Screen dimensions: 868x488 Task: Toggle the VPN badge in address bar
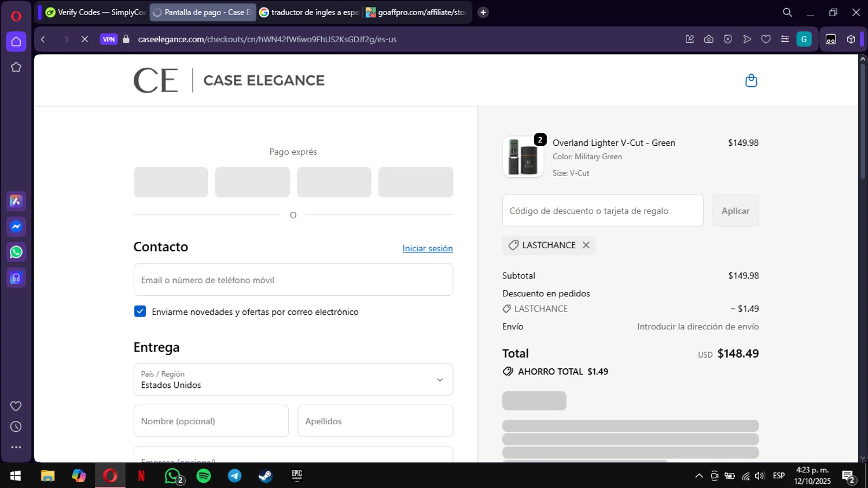pos(109,39)
